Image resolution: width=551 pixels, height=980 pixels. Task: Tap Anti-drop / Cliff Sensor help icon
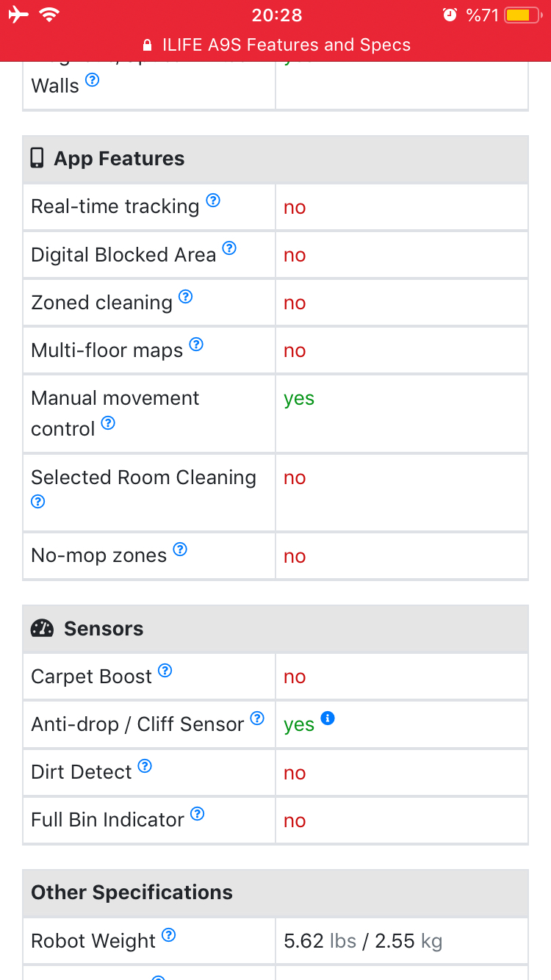[257, 718]
